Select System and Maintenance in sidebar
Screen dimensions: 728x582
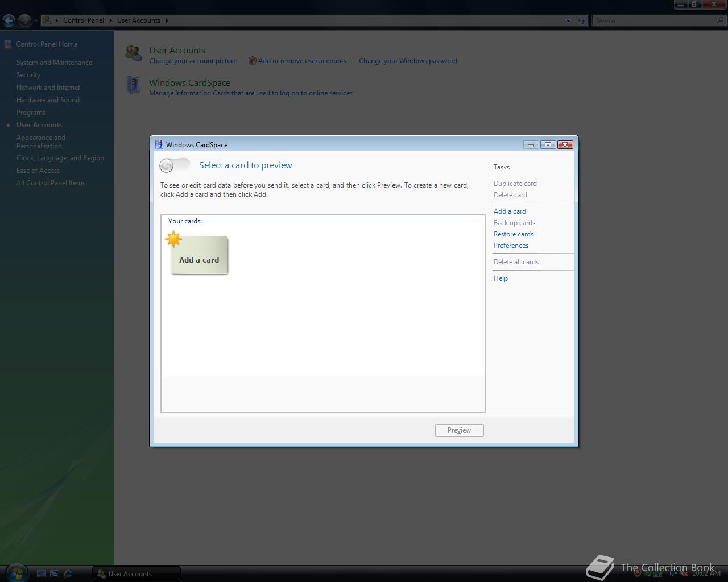54,63
